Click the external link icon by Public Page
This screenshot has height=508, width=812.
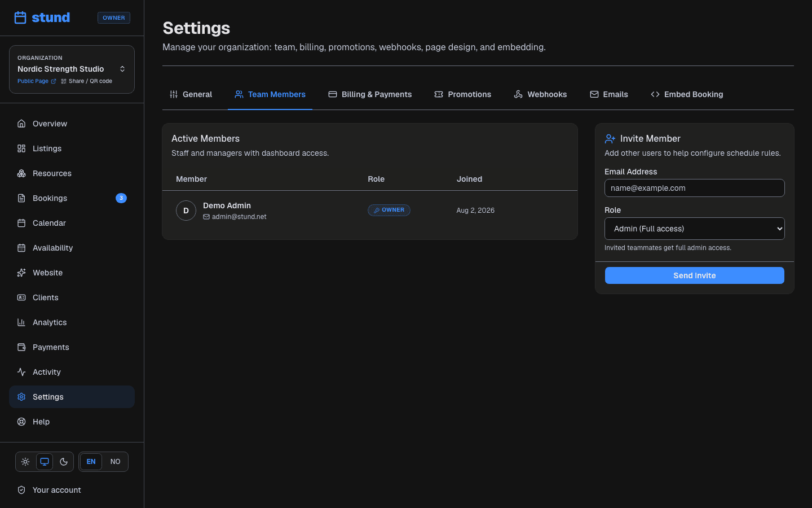click(54, 81)
